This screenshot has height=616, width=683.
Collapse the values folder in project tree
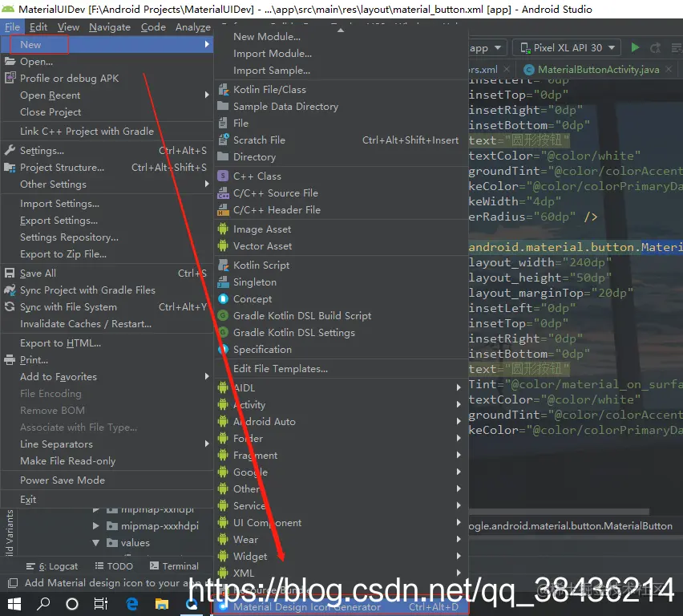click(96, 543)
